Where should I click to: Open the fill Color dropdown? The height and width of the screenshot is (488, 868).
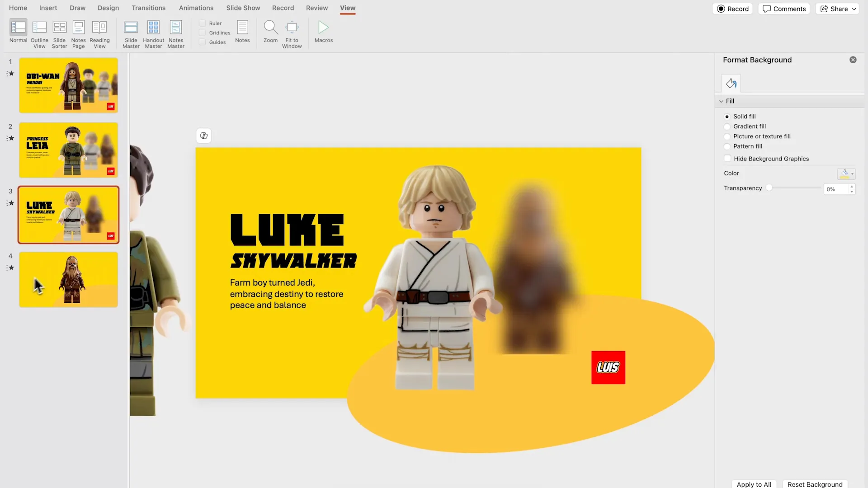pos(846,174)
